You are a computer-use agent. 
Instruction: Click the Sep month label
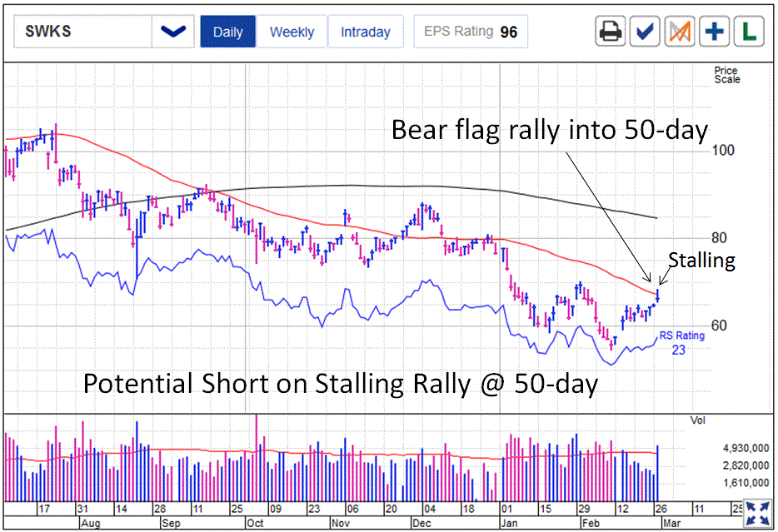pos(171,523)
